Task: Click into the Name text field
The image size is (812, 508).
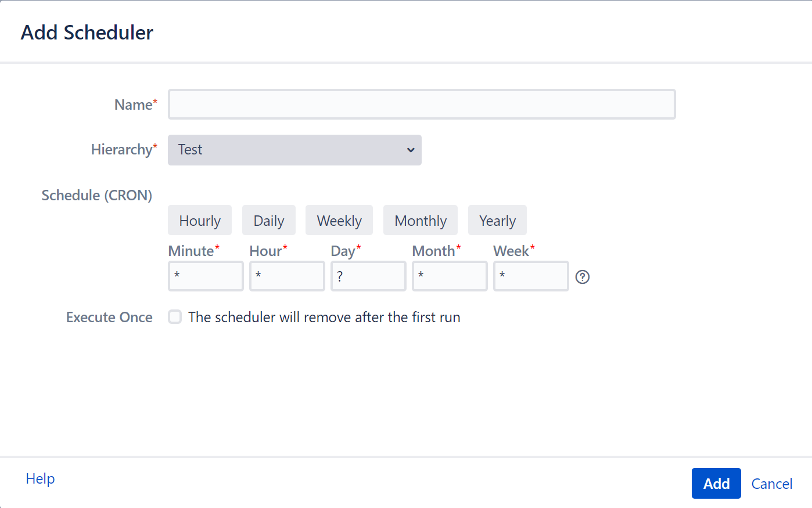Action: tap(422, 105)
